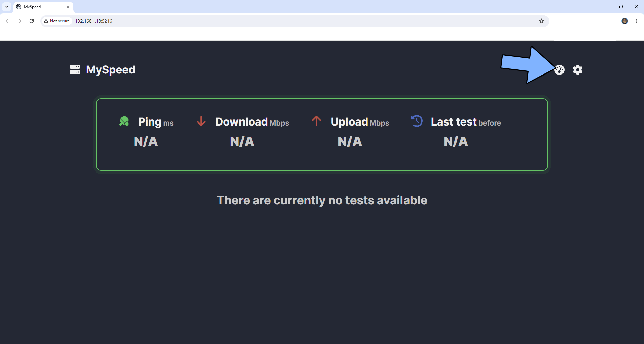Click the Last test history clock icon
644x344 pixels.
click(x=417, y=121)
